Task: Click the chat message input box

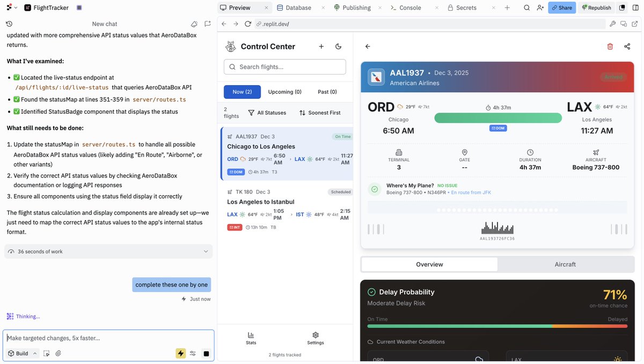Action: pyautogui.click(x=108, y=338)
